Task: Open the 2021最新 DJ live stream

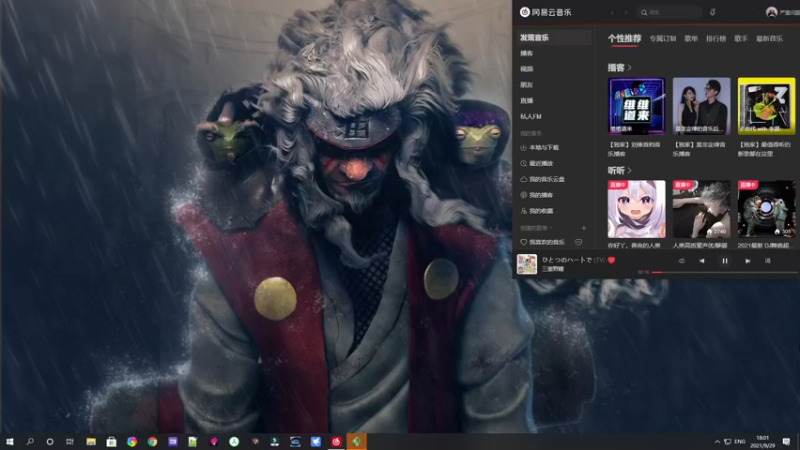Action: (x=766, y=209)
